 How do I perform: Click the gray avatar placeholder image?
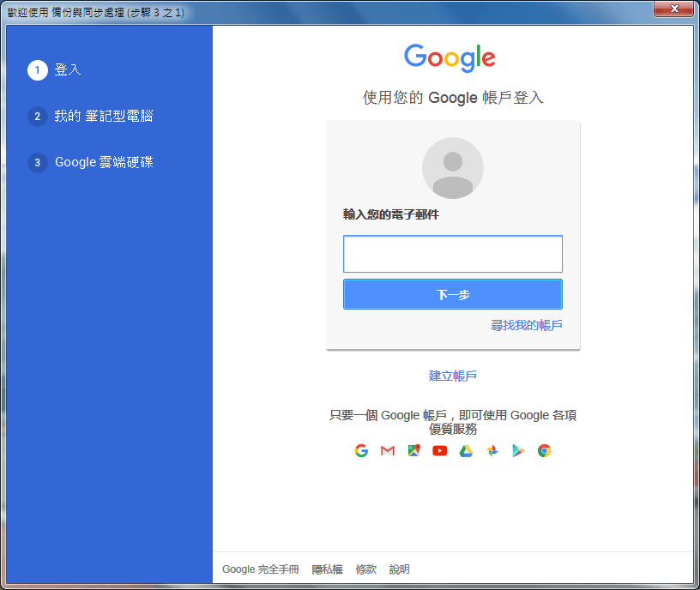pyautogui.click(x=452, y=168)
